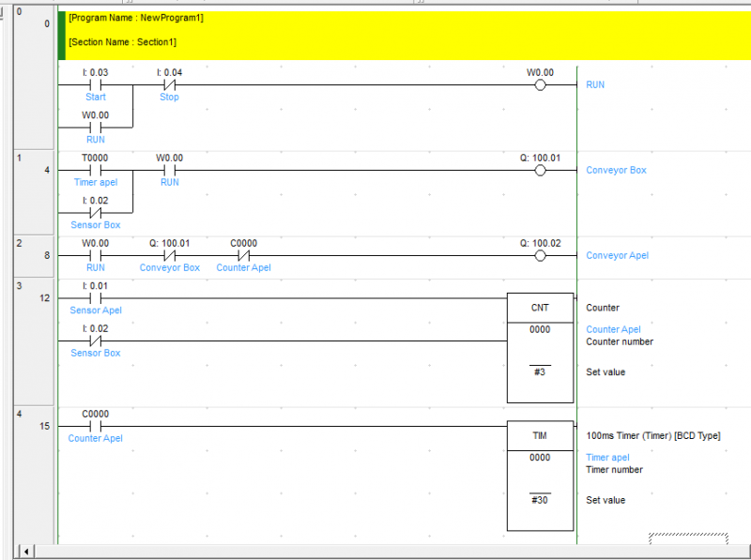Image resolution: width=751 pixels, height=560 pixels.
Task: Select the TIM set value #30 operand
Action: [x=540, y=500]
